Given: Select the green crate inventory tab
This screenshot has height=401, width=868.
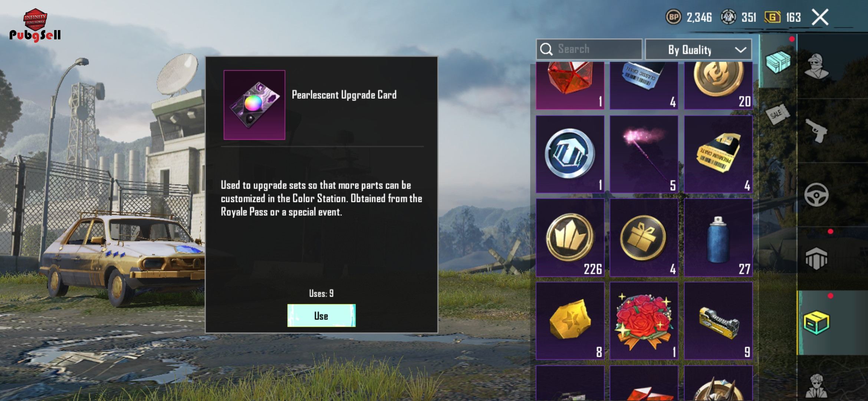Looking at the screenshot, I should (x=816, y=323).
